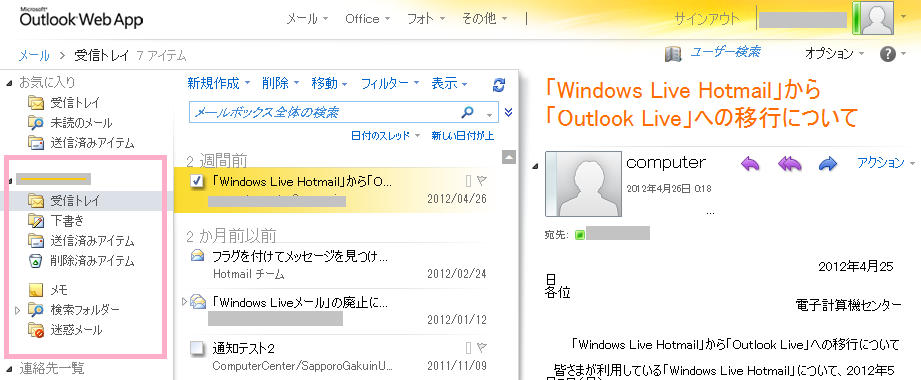Open the メール top menu
Viewport: 921px width, 380px height.
pyautogui.click(x=307, y=19)
